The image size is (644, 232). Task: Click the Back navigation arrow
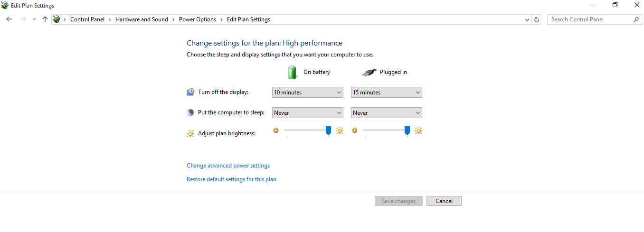(9, 19)
